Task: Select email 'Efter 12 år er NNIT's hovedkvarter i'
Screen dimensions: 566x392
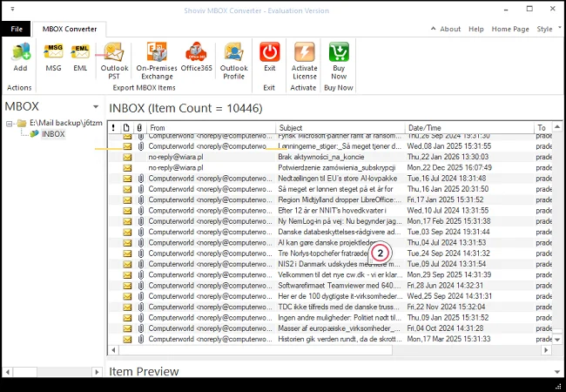Action: click(x=331, y=211)
